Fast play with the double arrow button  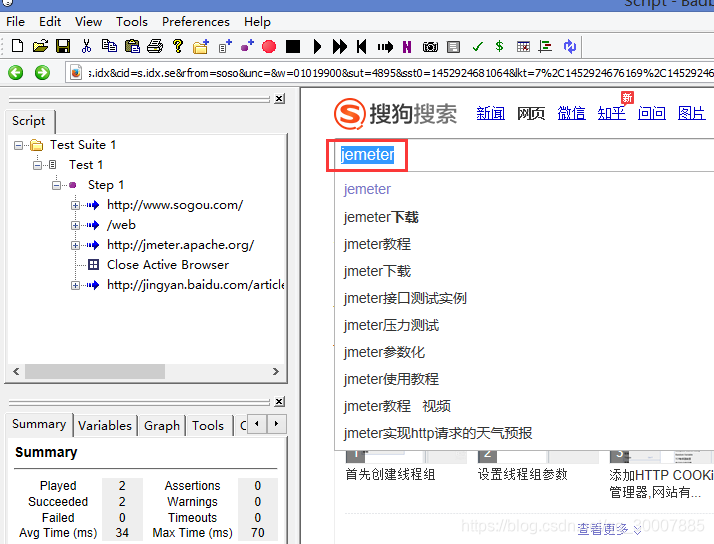point(339,46)
